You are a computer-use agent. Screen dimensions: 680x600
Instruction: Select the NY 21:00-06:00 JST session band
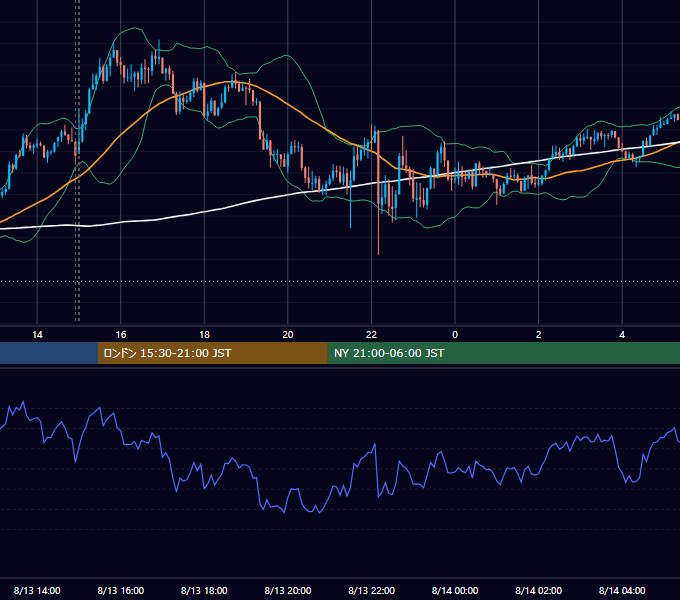click(x=503, y=353)
